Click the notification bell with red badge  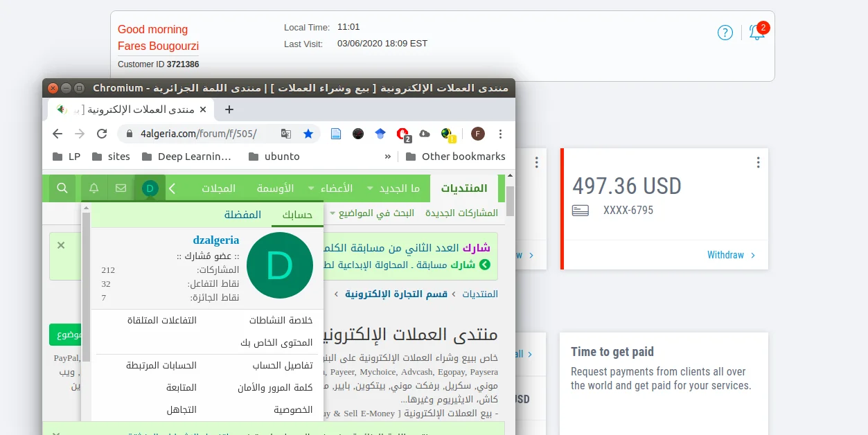pyautogui.click(x=757, y=33)
